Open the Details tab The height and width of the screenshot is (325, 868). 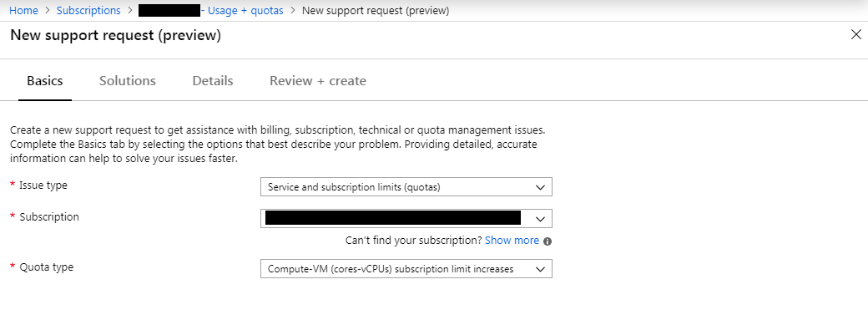(213, 81)
